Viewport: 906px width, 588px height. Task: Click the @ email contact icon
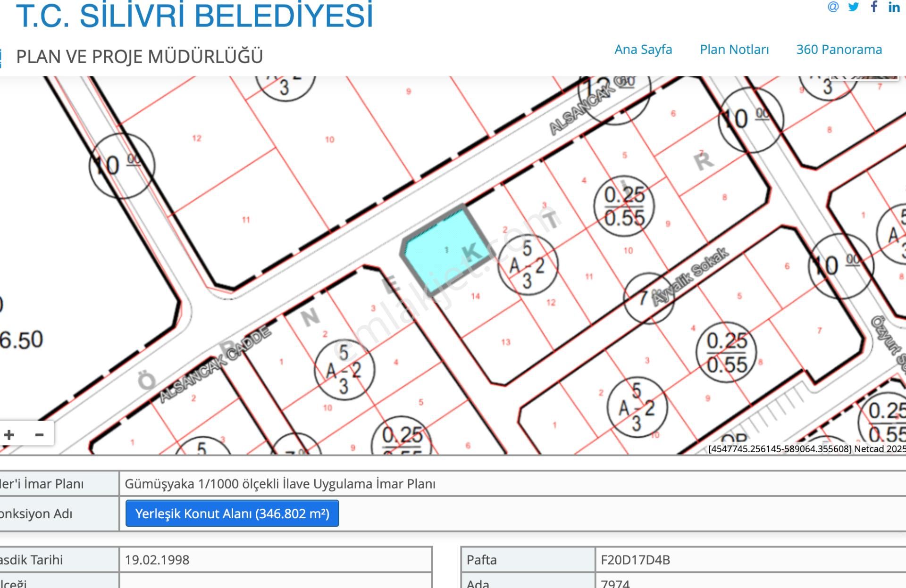[x=833, y=7]
